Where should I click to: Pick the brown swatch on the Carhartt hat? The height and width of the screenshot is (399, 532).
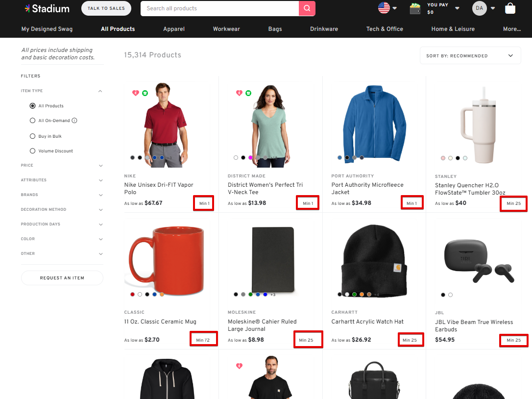point(369,295)
